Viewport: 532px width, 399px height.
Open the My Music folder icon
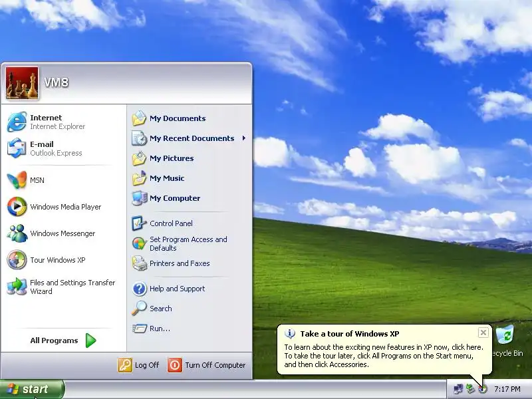139,178
